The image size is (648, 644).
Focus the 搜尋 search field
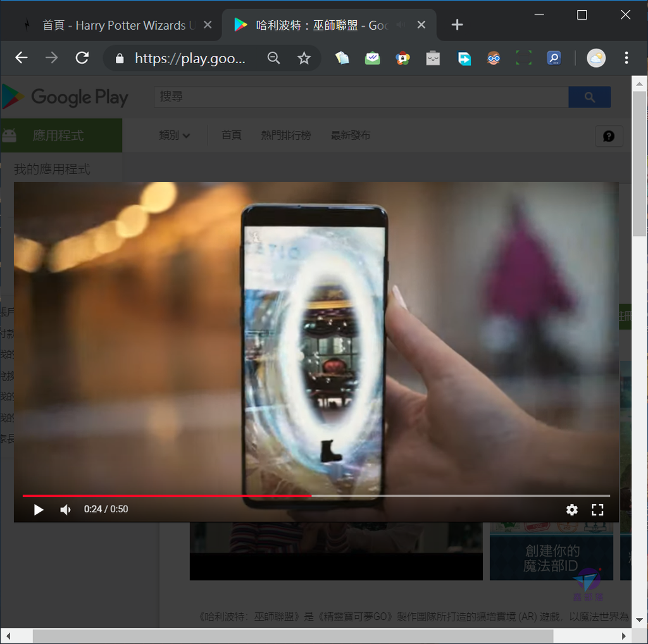361,97
